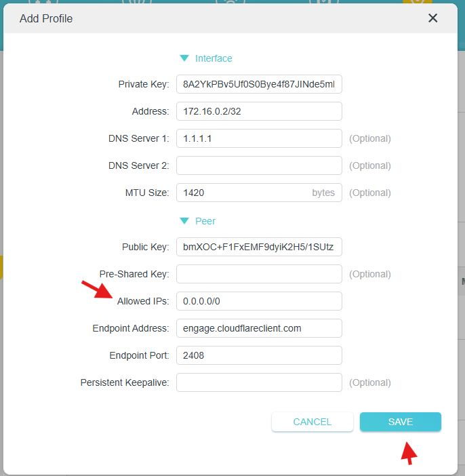Cancel adding the profile
Screen dimensions: 465x476
[x=312, y=422]
